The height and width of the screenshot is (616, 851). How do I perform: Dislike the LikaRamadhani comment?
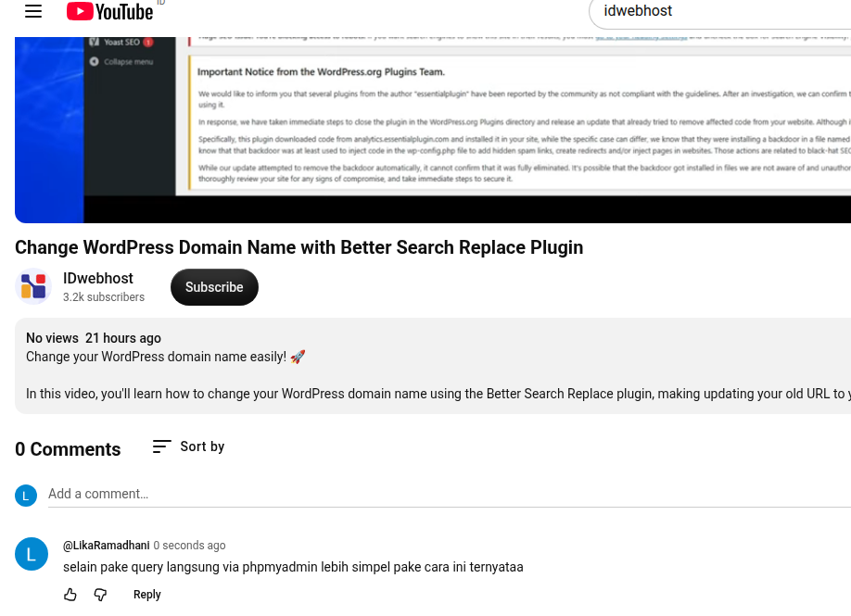(100, 595)
